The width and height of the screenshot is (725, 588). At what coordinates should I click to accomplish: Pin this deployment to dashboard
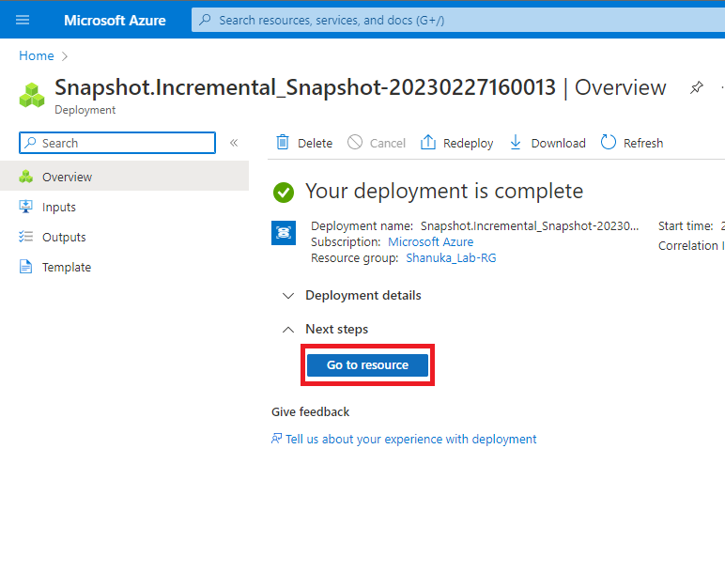(x=696, y=87)
